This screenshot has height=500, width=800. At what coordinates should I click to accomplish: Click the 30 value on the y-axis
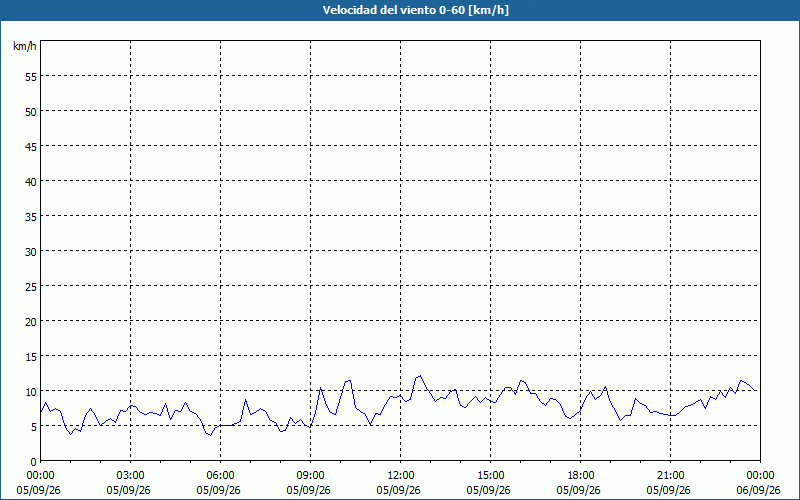point(31,252)
